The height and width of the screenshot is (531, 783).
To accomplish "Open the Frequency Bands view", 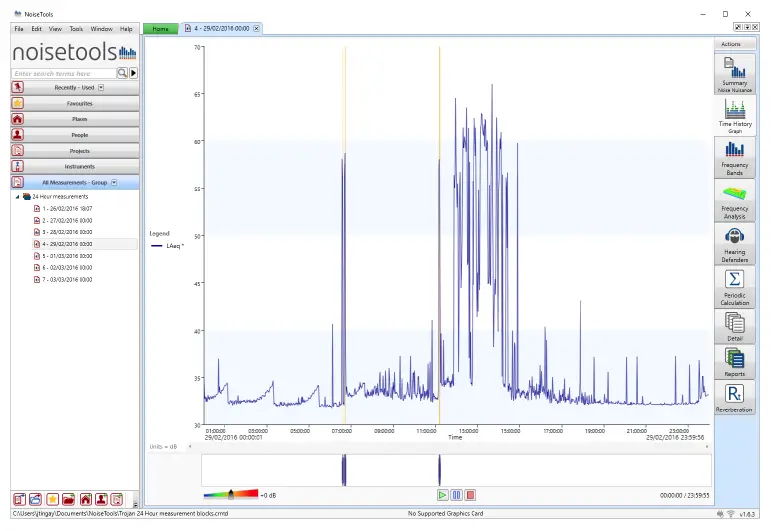I will coord(734,158).
